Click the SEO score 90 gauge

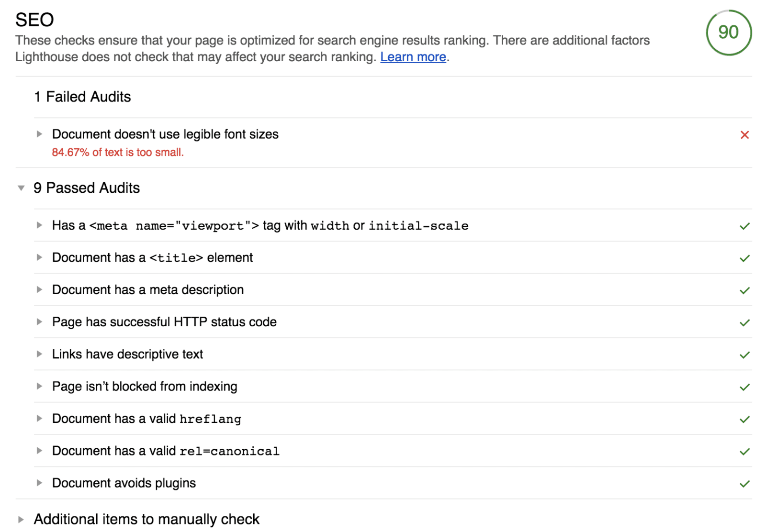(728, 33)
